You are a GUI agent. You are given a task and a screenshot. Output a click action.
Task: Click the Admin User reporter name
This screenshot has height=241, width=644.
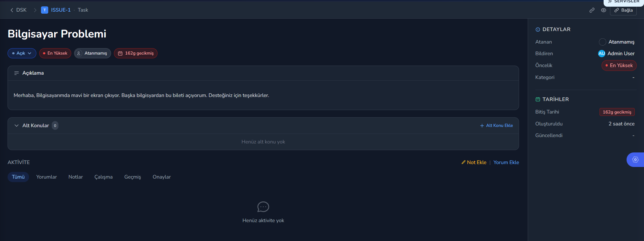[x=621, y=53]
